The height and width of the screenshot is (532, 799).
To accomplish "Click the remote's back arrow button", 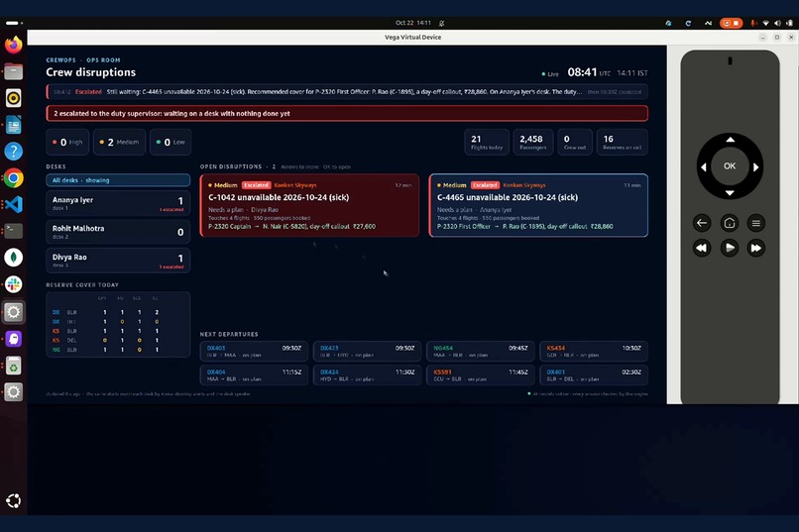I will [x=702, y=223].
